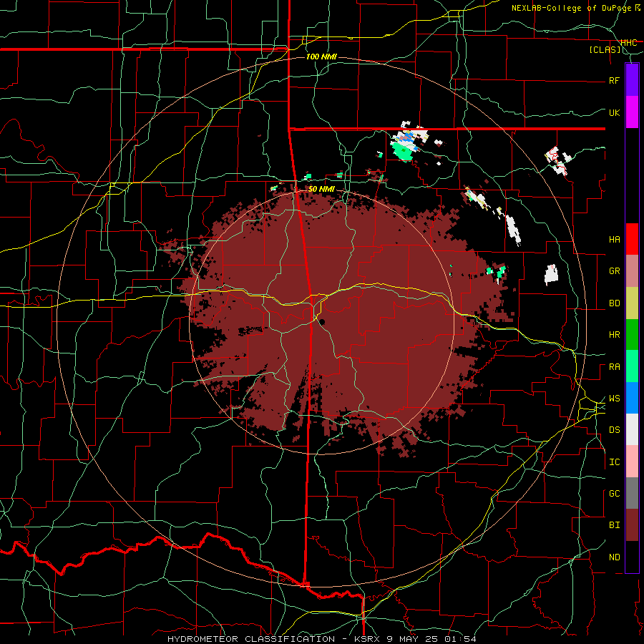Click the IC light pink legend swatch
Image resolution: width=644 pixels, height=644 pixels.
point(632,462)
